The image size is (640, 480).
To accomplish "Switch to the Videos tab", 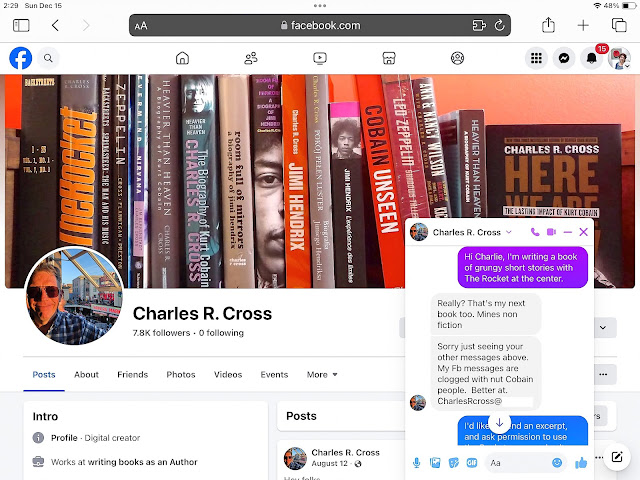I will 228,374.
